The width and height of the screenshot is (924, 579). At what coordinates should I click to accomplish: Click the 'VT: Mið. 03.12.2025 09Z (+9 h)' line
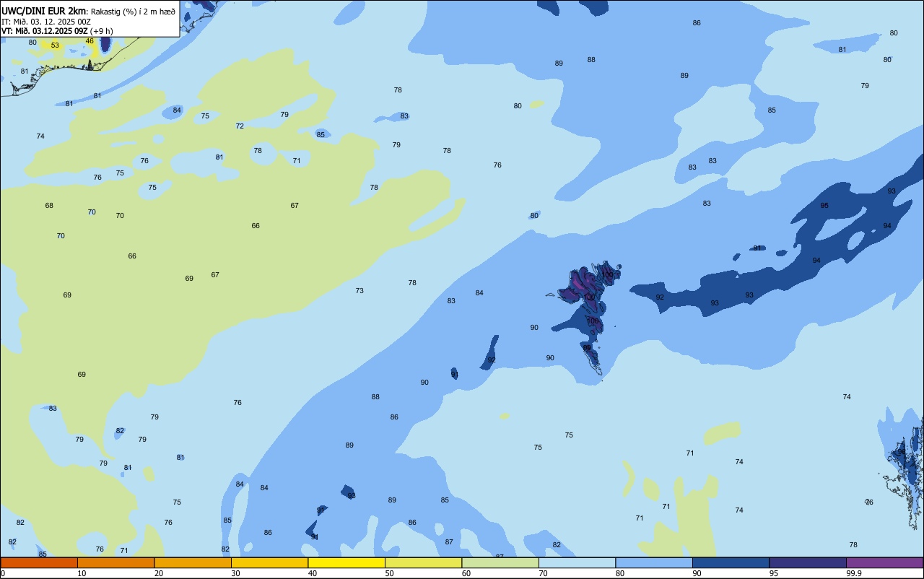57,31
